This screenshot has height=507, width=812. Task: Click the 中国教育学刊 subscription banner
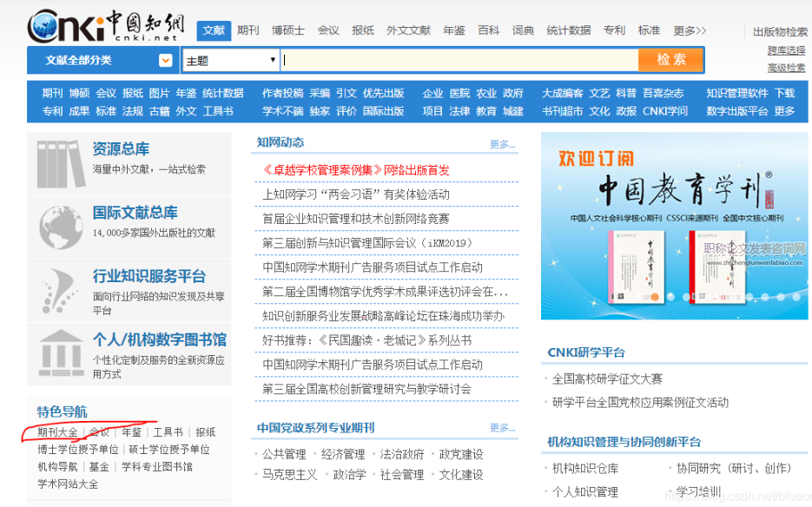click(674, 226)
